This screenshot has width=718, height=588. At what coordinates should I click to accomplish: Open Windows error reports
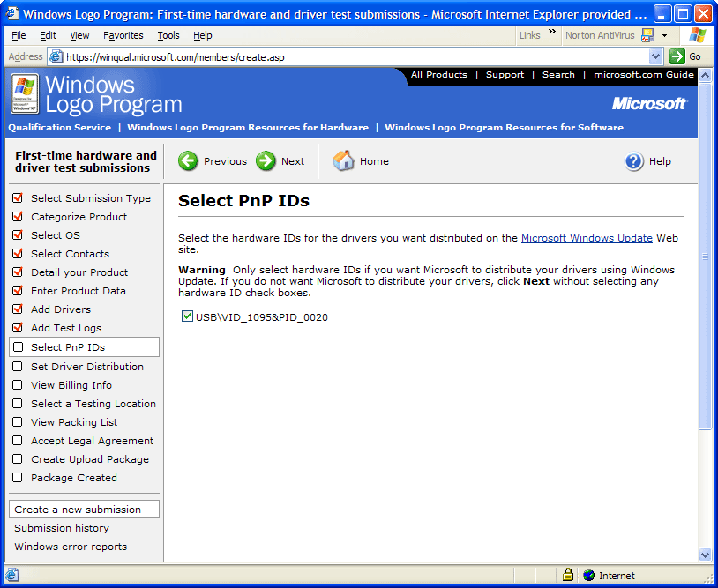tap(71, 547)
